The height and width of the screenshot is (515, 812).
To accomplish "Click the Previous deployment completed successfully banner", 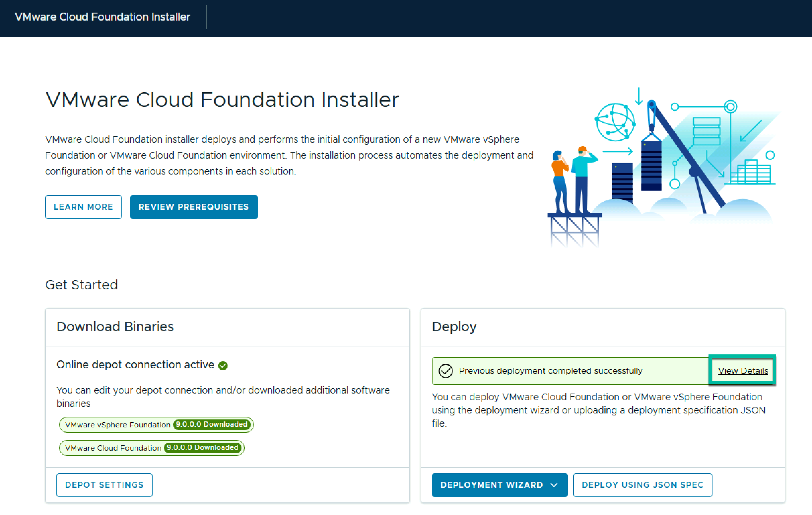I will click(x=550, y=371).
